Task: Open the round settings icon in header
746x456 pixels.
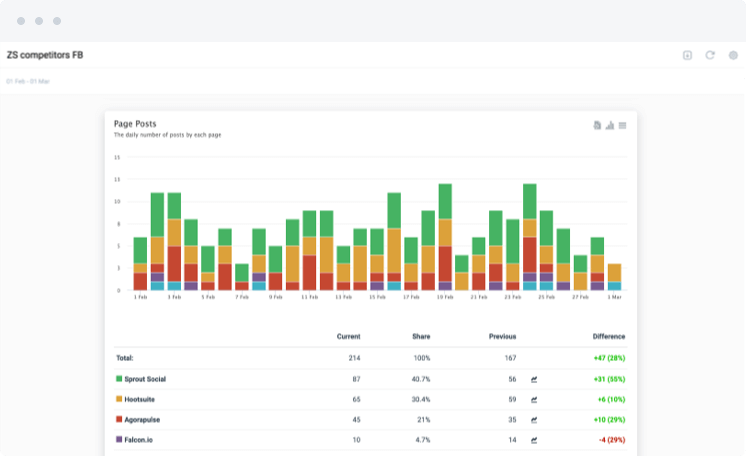Action: click(733, 55)
